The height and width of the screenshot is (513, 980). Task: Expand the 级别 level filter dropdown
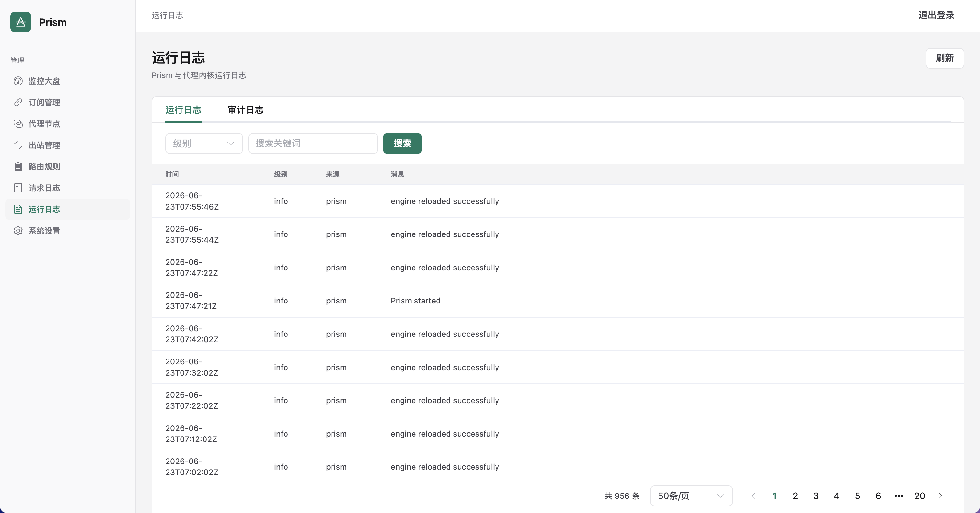coord(204,143)
